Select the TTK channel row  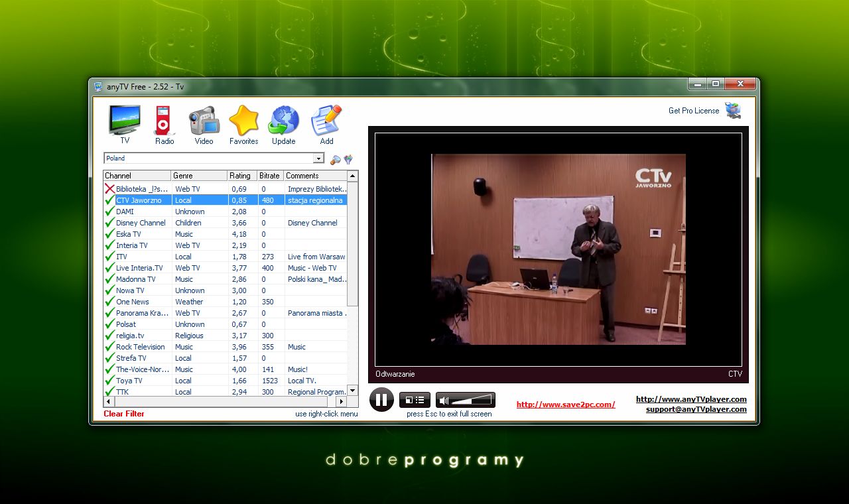[226, 392]
